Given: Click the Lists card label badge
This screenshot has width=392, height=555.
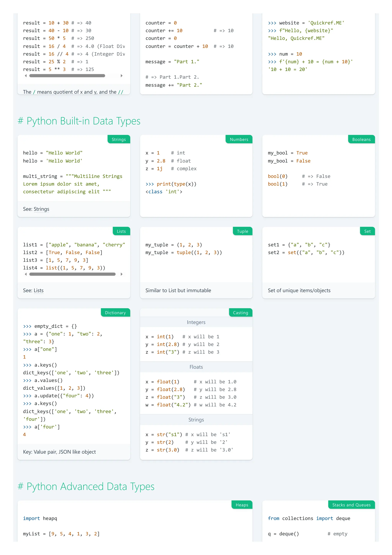Looking at the screenshot, I should click(121, 231).
